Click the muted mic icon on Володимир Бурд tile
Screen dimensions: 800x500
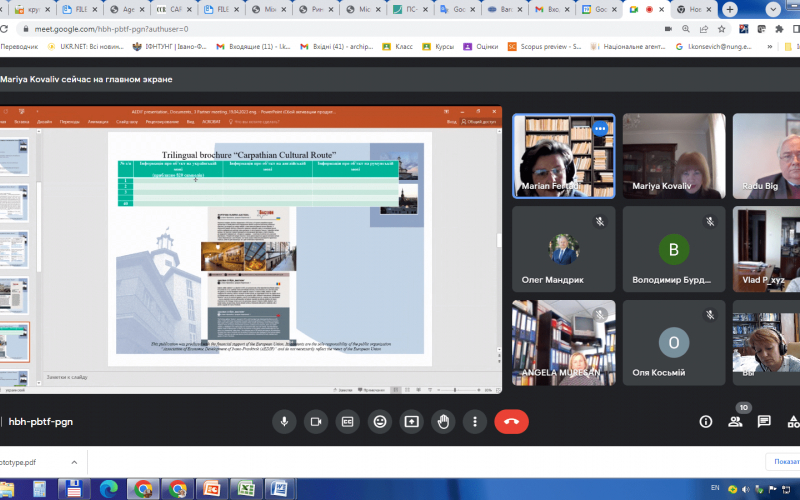coord(710,221)
